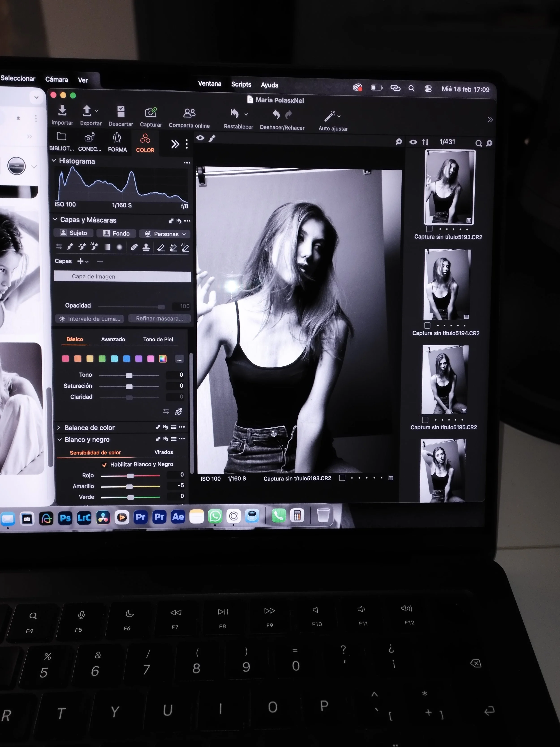Open Comparta online sharing icon
Viewport: 560px width, 747px height.
pyautogui.click(x=189, y=113)
